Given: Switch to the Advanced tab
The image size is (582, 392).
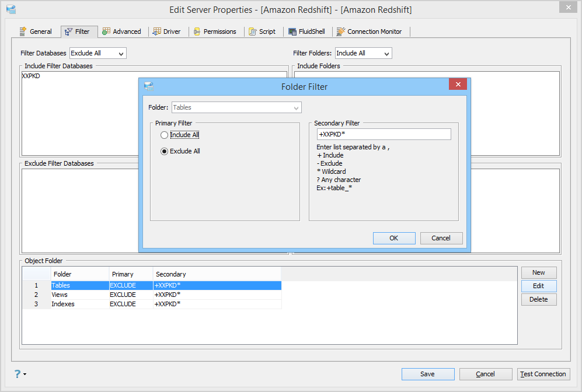Looking at the screenshot, I should click(x=122, y=32).
